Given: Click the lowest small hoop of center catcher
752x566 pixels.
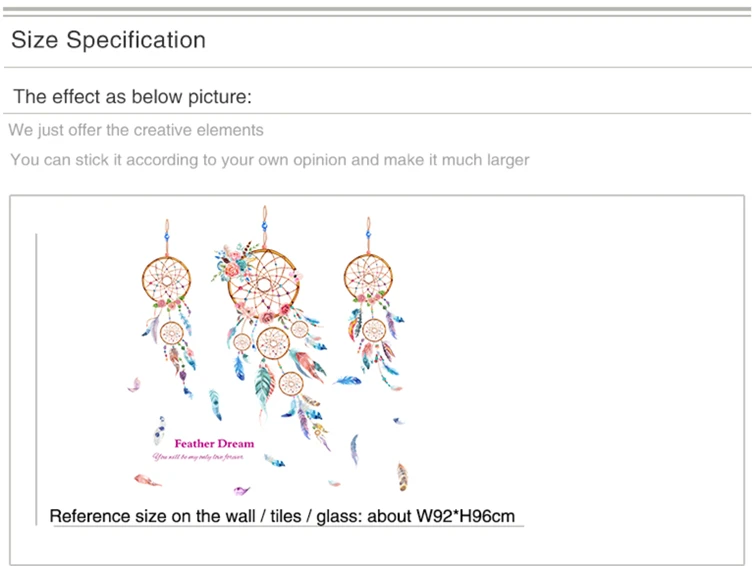Looking at the screenshot, I should tap(291, 384).
